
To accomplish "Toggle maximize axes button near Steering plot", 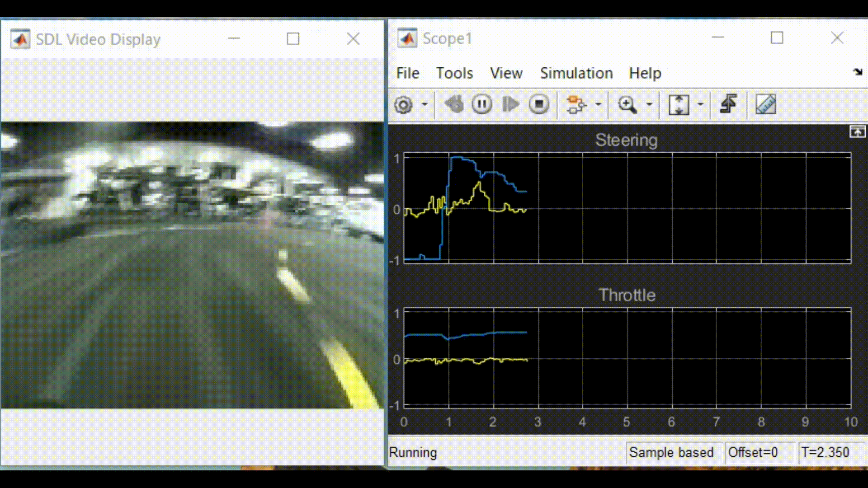I will tap(857, 132).
